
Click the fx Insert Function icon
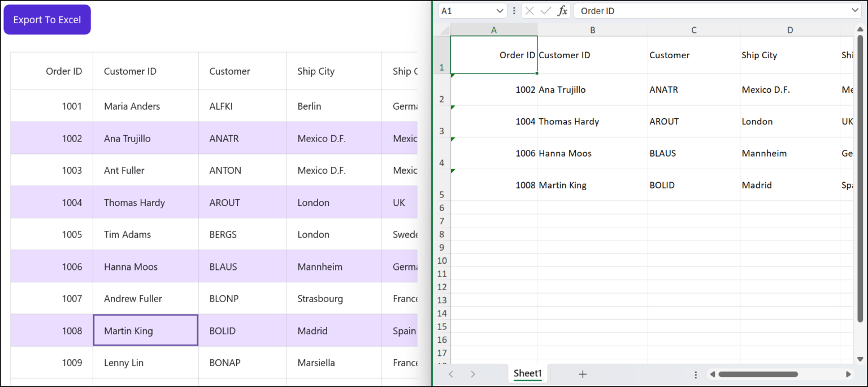[x=560, y=10]
